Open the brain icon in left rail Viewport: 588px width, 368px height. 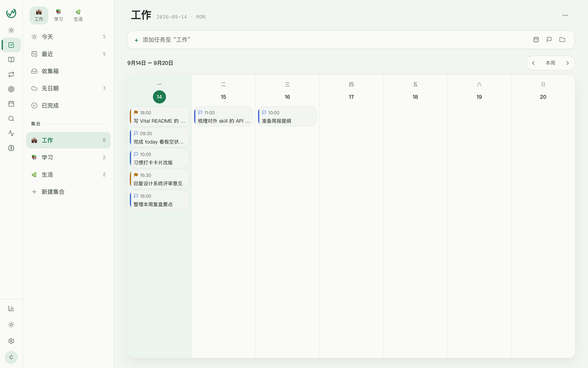click(11, 148)
